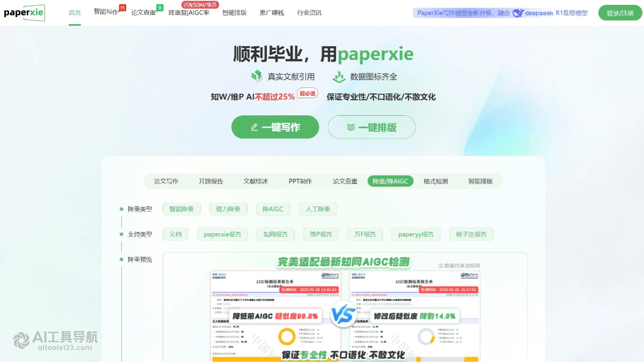Image resolution: width=644 pixels, height=362 pixels.
Task: Switch to the 格式检测 tab
Action: (x=436, y=181)
